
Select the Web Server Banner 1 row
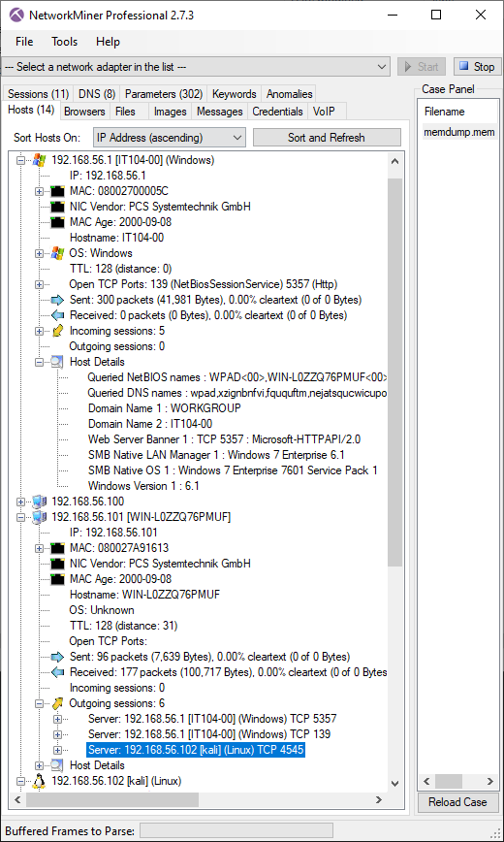(x=224, y=439)
